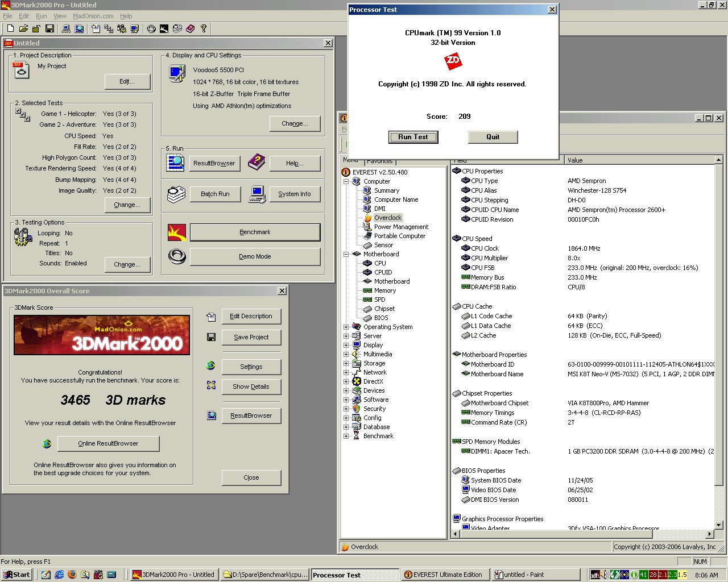
Task: Click Change in Testing Options section
Action: (x=127, y=264)
